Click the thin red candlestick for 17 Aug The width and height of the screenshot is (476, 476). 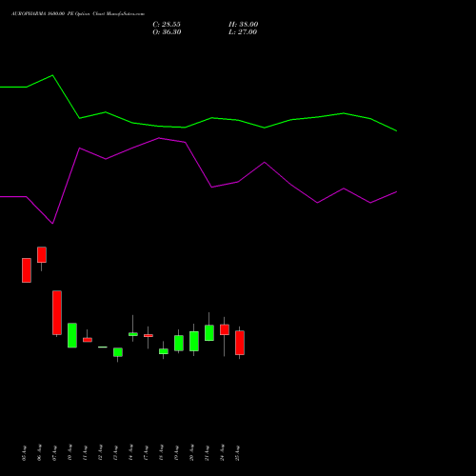[x=149, y=335]
